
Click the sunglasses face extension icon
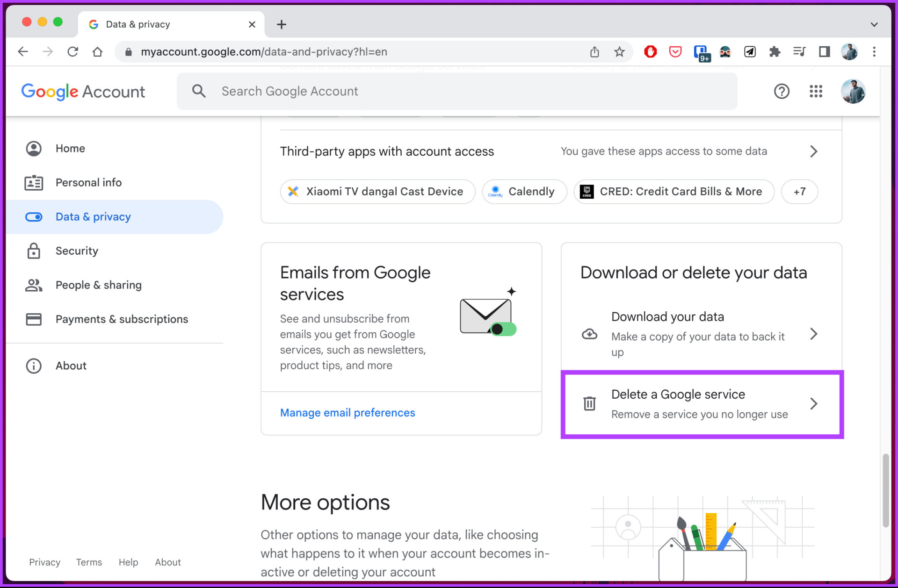coord(725,51)
